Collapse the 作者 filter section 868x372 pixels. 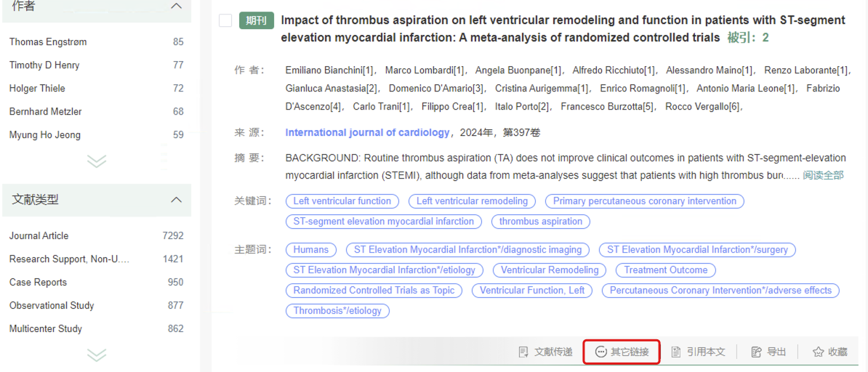pyautogui.click(x=176, y=6)
